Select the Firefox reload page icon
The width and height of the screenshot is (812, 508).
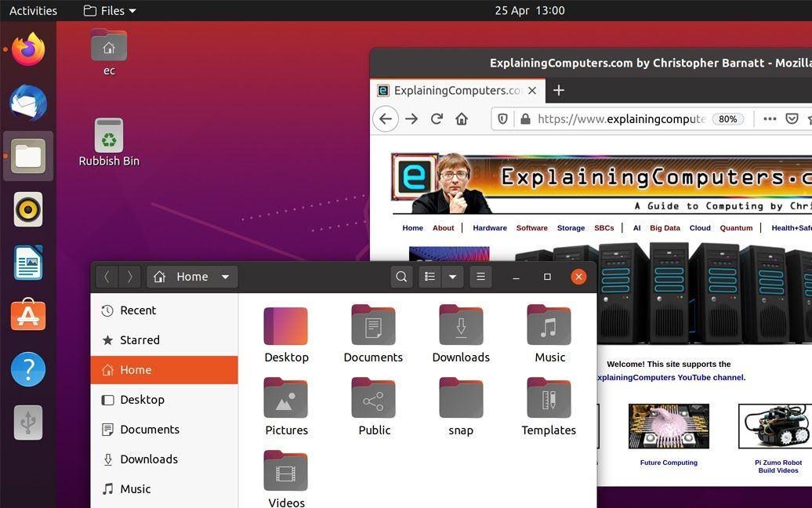(437, 118)
